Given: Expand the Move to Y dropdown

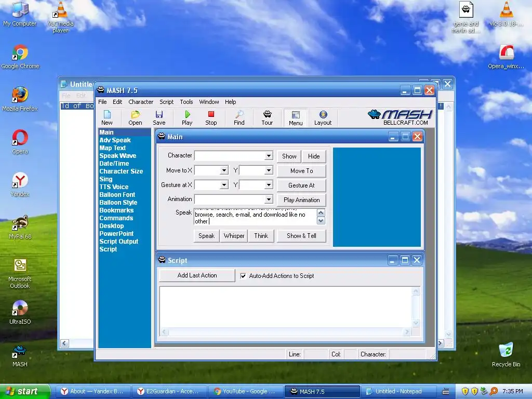Looking at the screenshot, I should coord(269,170).
